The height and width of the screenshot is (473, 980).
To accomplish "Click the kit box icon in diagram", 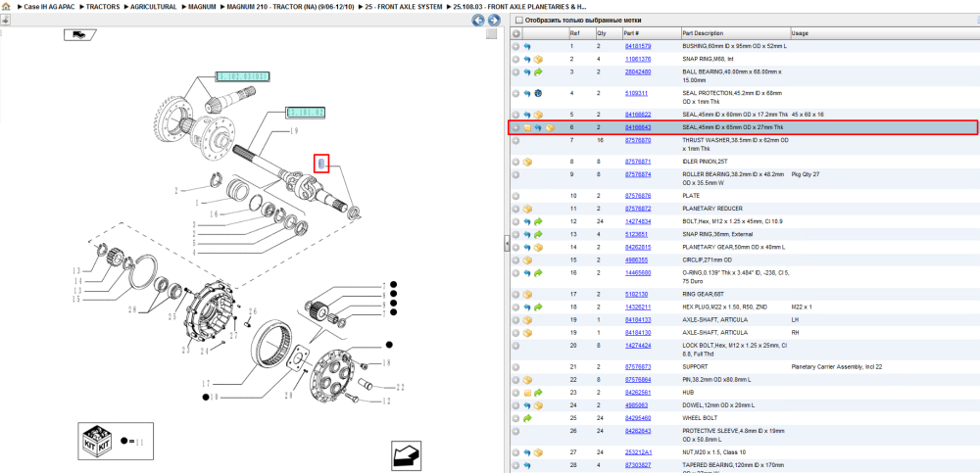I will click(96, 440).
